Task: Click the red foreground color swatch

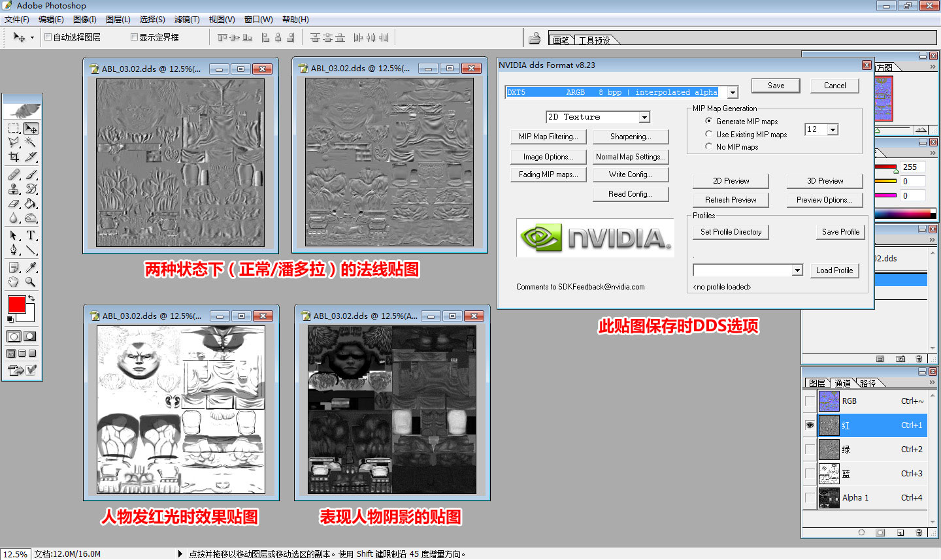Action: [16, 305]
